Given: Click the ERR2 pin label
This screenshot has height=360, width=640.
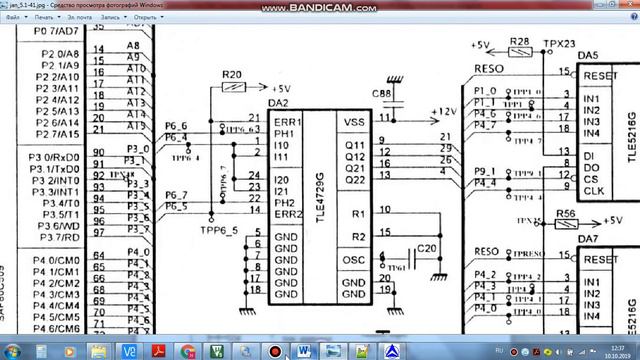Looking at the screenshot, I should pyautogui.click(x=288, y=214).
